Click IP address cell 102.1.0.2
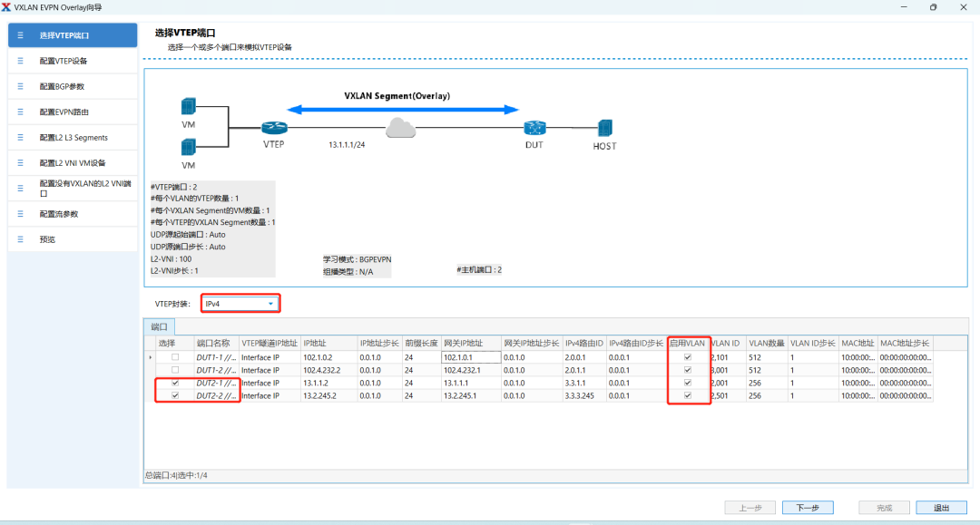 coord(329,357)
